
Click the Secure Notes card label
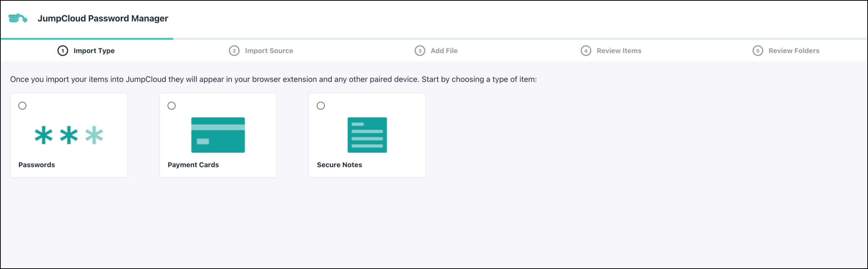(x=339, y=165)
